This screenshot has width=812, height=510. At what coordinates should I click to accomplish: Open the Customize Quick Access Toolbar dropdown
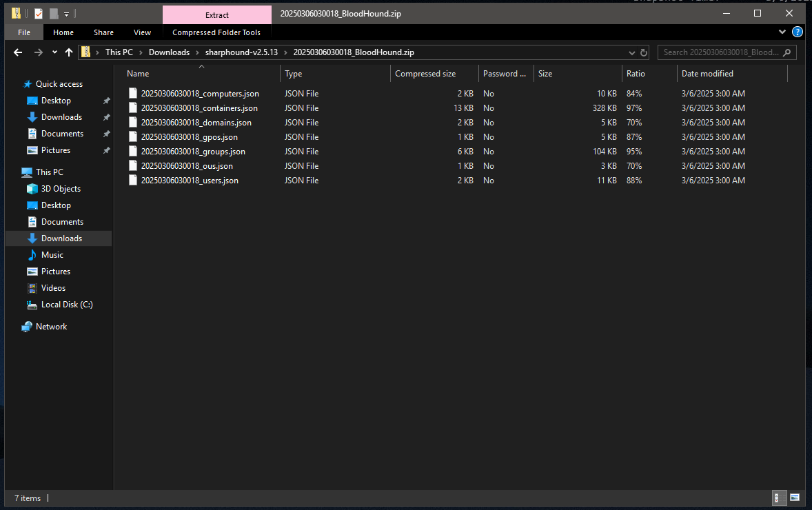66,14
